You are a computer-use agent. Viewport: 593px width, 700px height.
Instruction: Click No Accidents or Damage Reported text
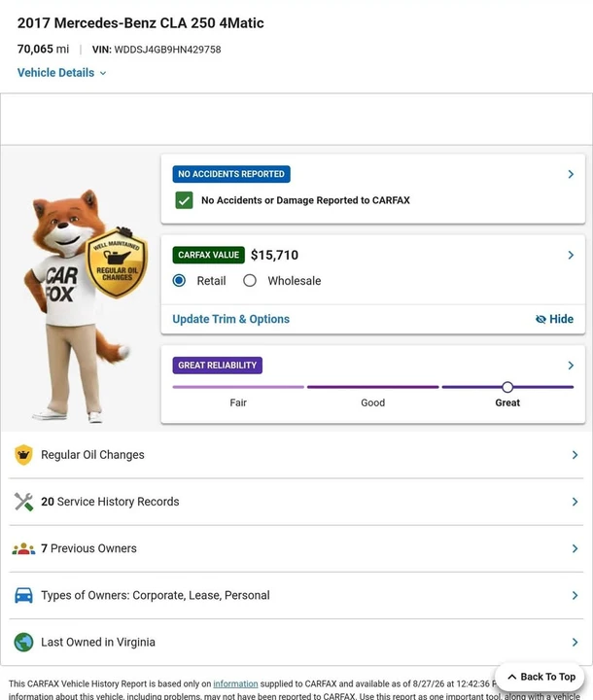coord(305,200)
